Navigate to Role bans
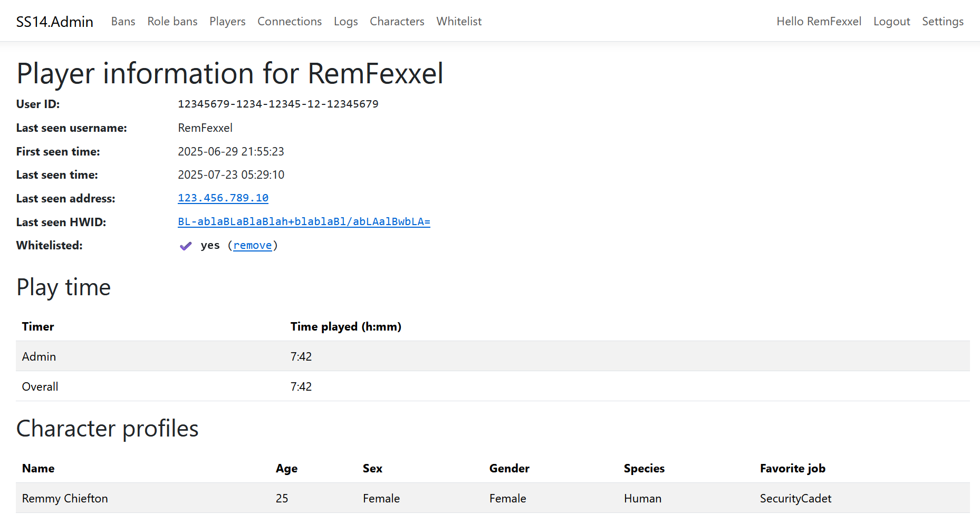This screenshot has height=523, width=980. pos(172,22)
